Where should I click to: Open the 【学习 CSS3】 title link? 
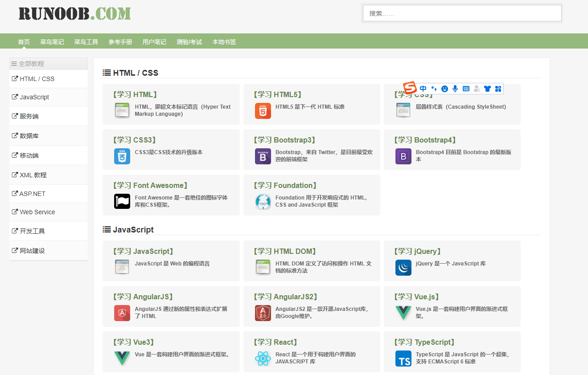coord(134,140)
